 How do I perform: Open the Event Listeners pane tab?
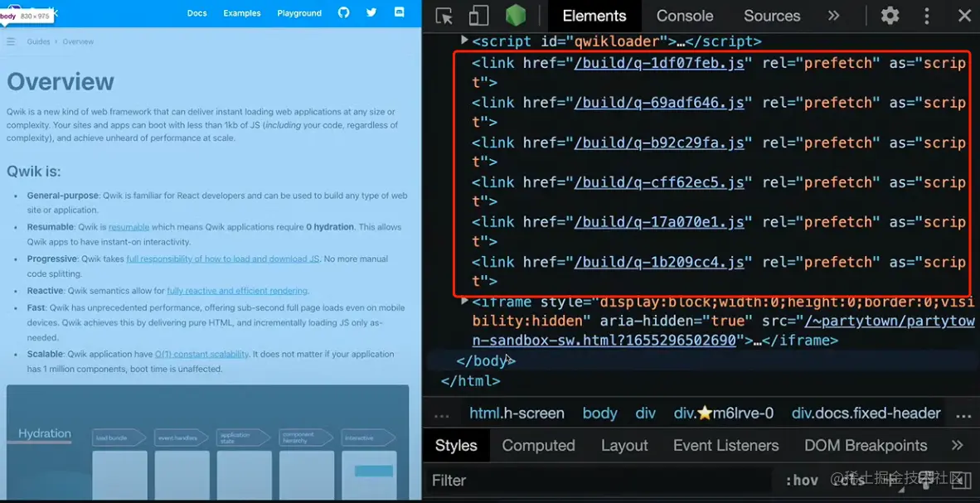click(725, 446)
